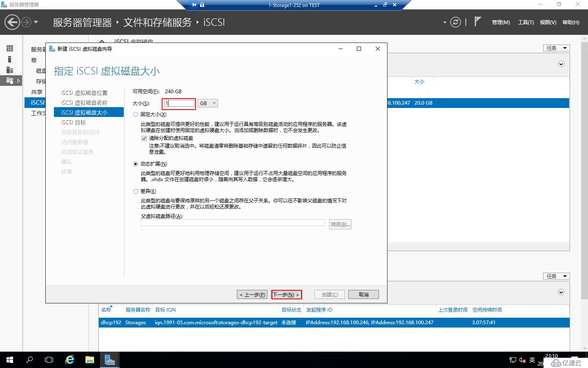Sort by 服务器名称 column header
This screenshot has width=588, height=368.
click(138, 310)
